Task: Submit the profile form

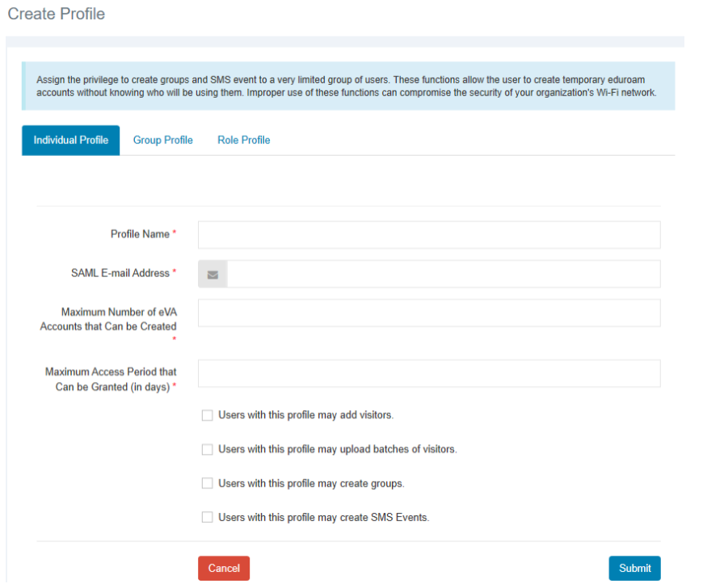Action: coord(634,569)
